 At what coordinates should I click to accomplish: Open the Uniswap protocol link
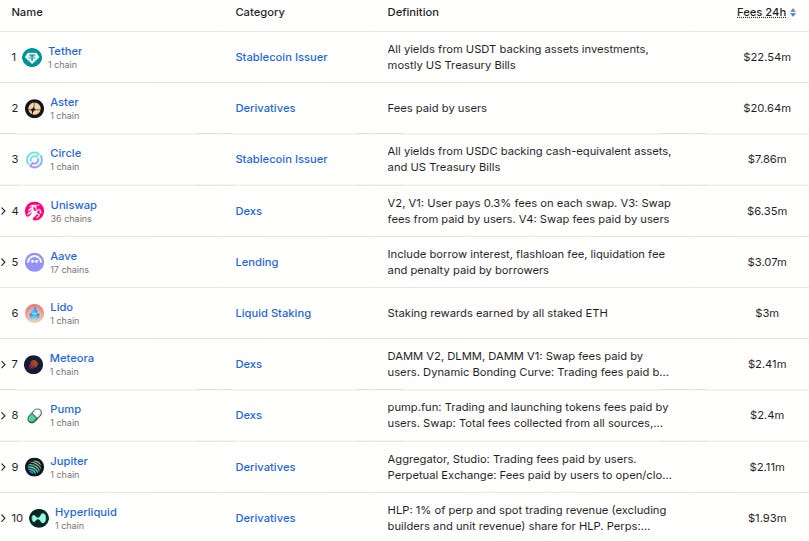point(73,205)
